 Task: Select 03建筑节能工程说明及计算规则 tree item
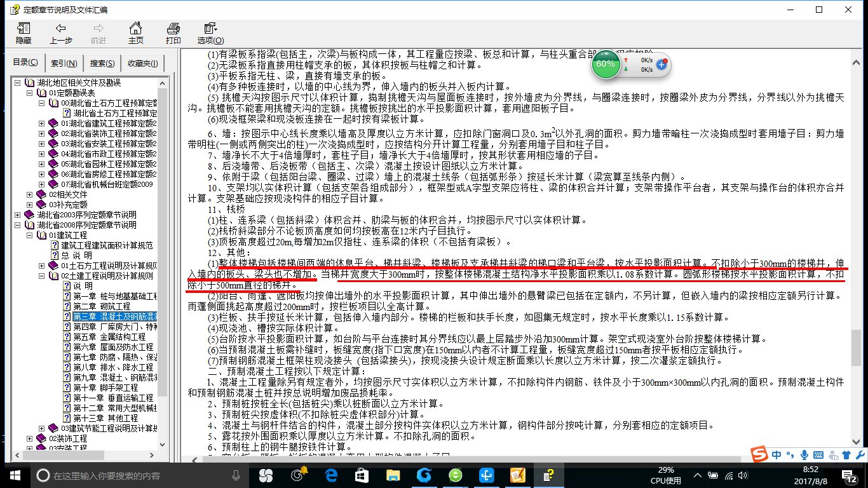coord(109,428)
